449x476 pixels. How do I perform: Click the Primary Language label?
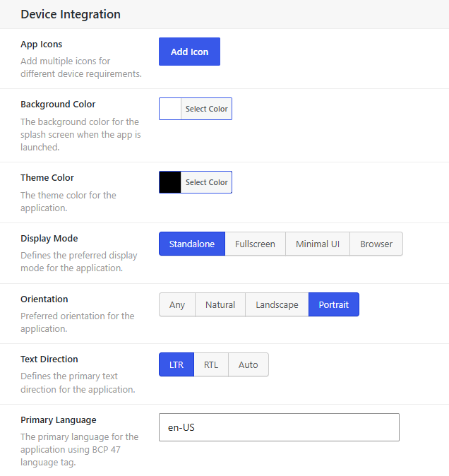[x=59, y=420]
